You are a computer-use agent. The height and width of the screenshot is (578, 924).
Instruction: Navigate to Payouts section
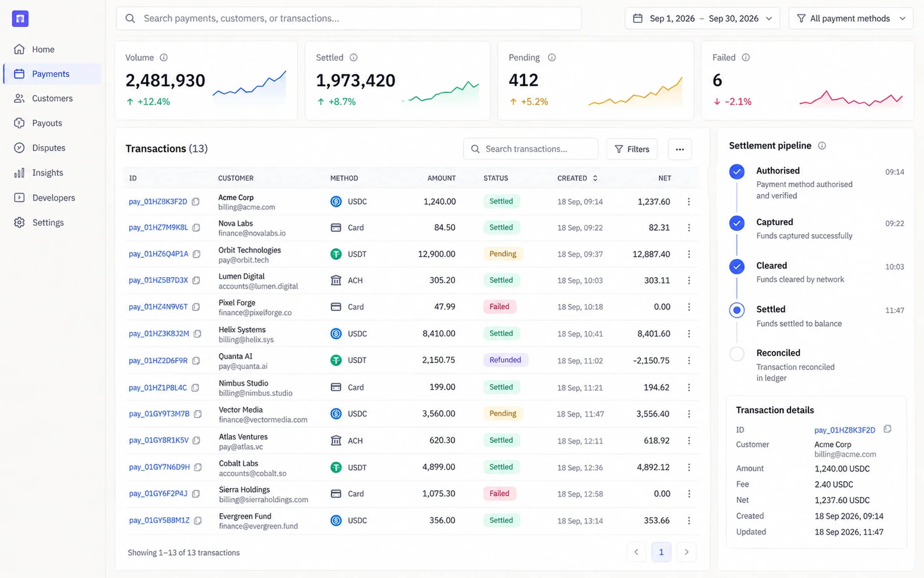52,123
